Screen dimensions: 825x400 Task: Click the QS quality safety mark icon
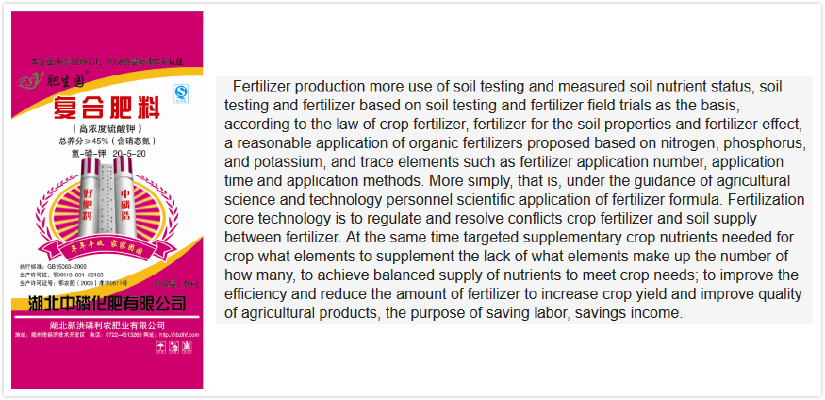pos(180,94)
